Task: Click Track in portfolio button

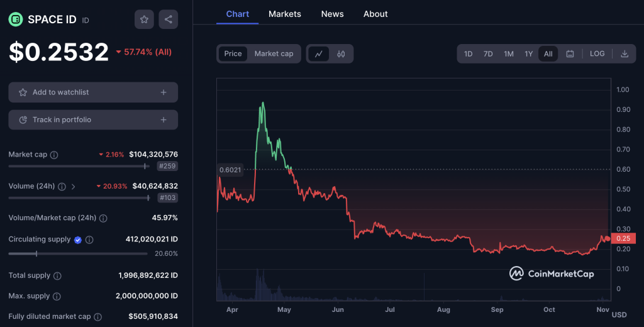Action: point(93,120)
